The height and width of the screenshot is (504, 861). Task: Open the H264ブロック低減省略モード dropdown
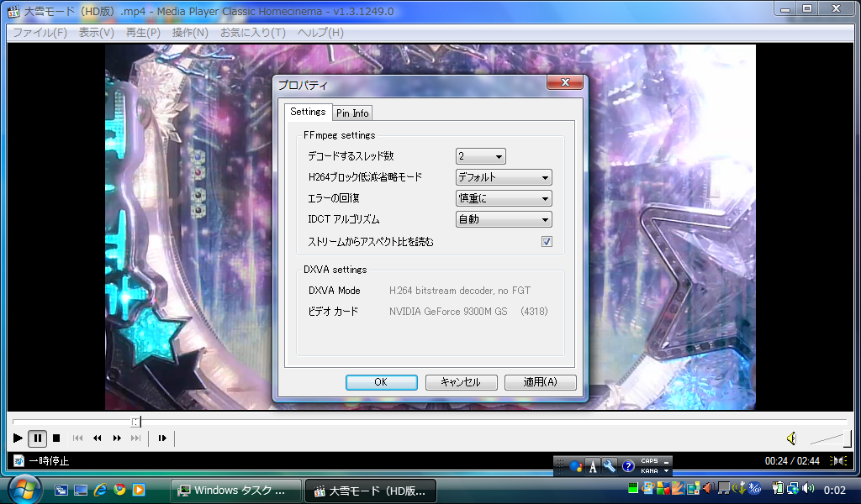[x=504, y=177]
